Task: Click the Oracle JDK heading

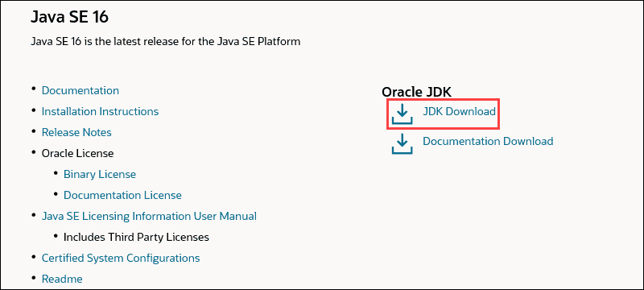Action: point(416,92)
